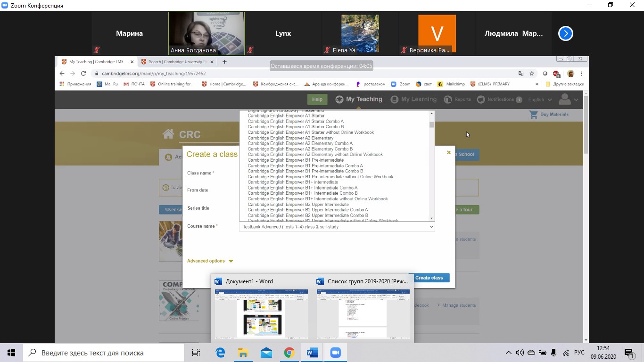The image size is (644, 362).
Task: Open My Learning in the LMS header
Action: point(413,99)
